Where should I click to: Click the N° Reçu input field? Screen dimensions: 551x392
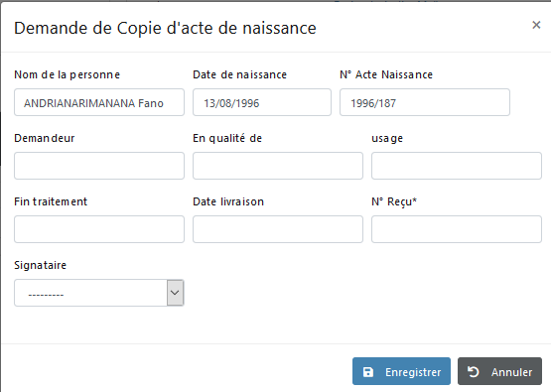click(457, 229)
